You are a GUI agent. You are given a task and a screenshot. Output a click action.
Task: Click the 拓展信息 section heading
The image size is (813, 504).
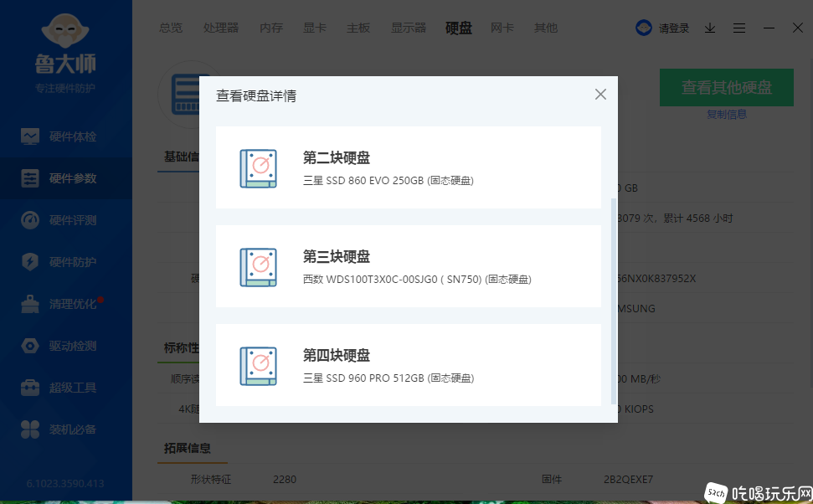(188, 449)
